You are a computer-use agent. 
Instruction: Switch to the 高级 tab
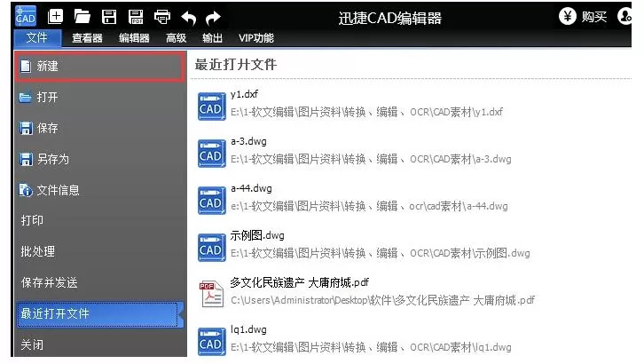pos(176,38)
